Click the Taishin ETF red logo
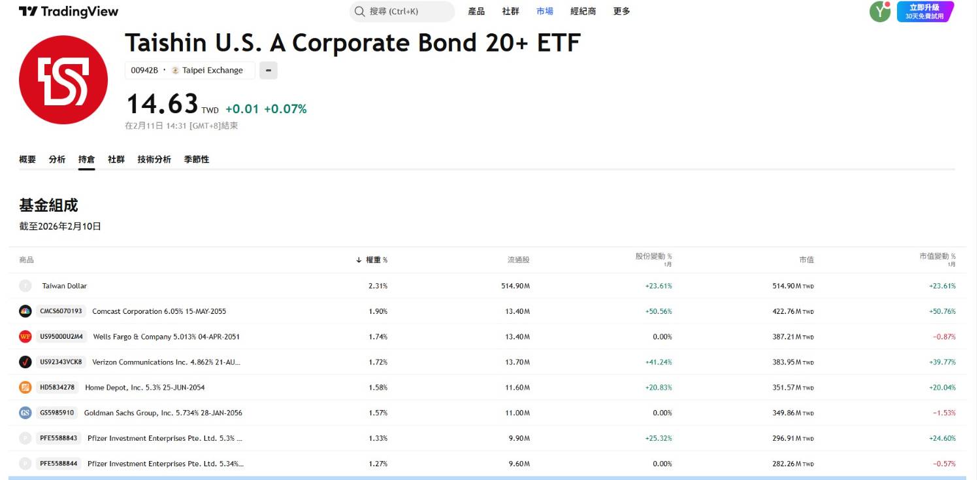 coord(63,80)
